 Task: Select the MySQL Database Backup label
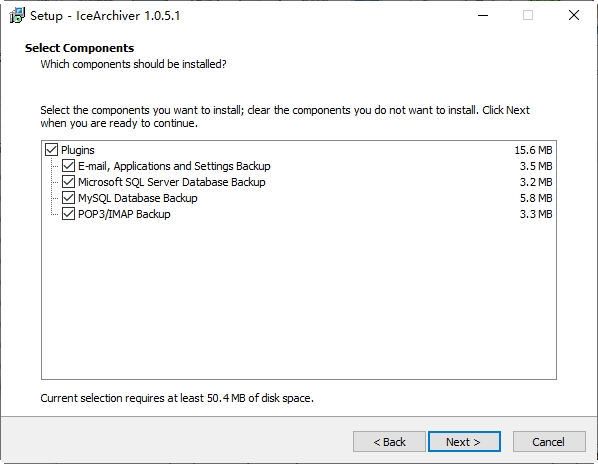click(138, 198)
